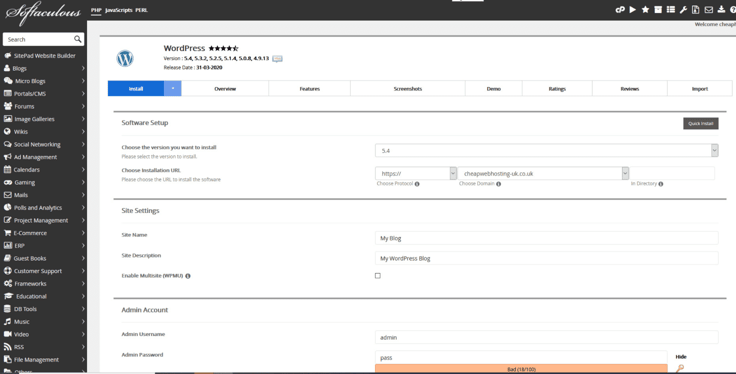Switch to the Reviews tab
This screenshot has height=374, width=736.
(629, 89)
